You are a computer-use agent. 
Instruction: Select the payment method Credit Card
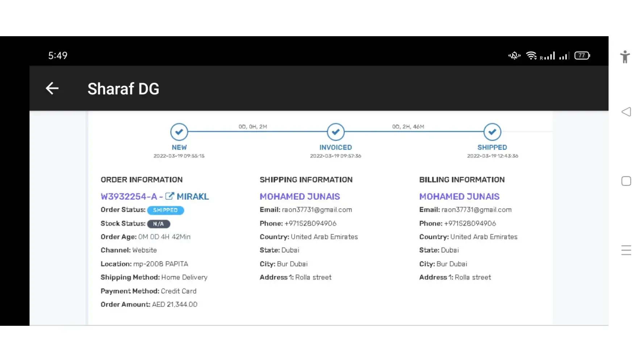tap(179, 291)
